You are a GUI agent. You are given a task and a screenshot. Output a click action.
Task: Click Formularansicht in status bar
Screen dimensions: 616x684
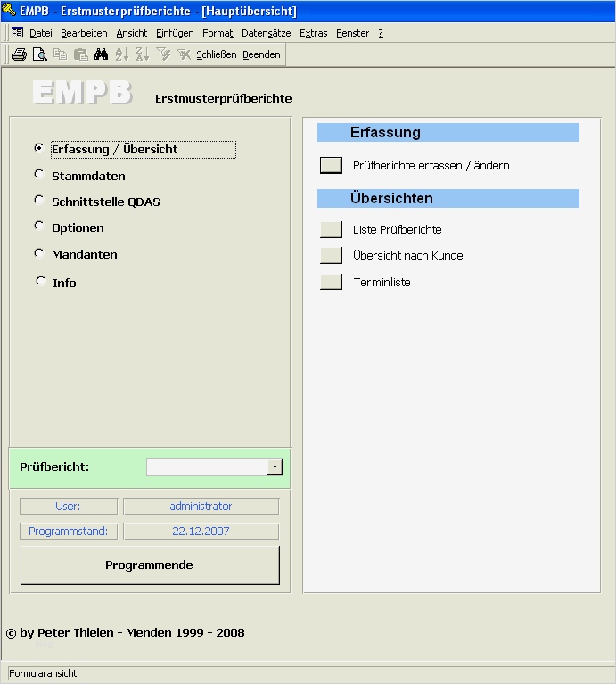pyautogui.click(x=43, y=673)
